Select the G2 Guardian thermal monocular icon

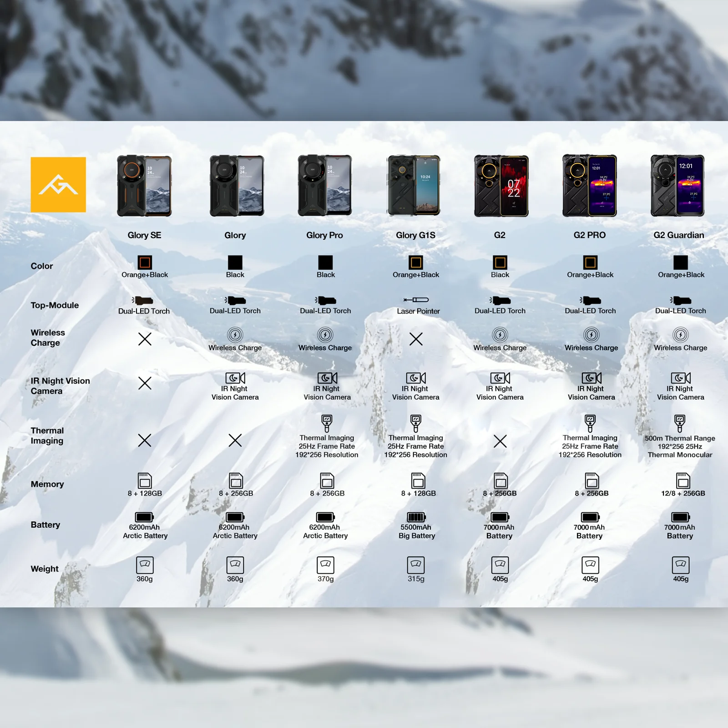point(680,423)
